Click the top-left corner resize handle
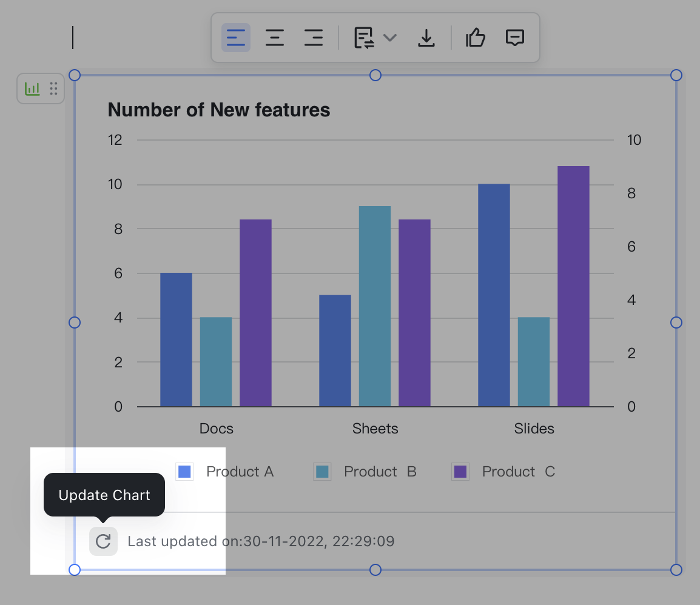 click(75, 75)
